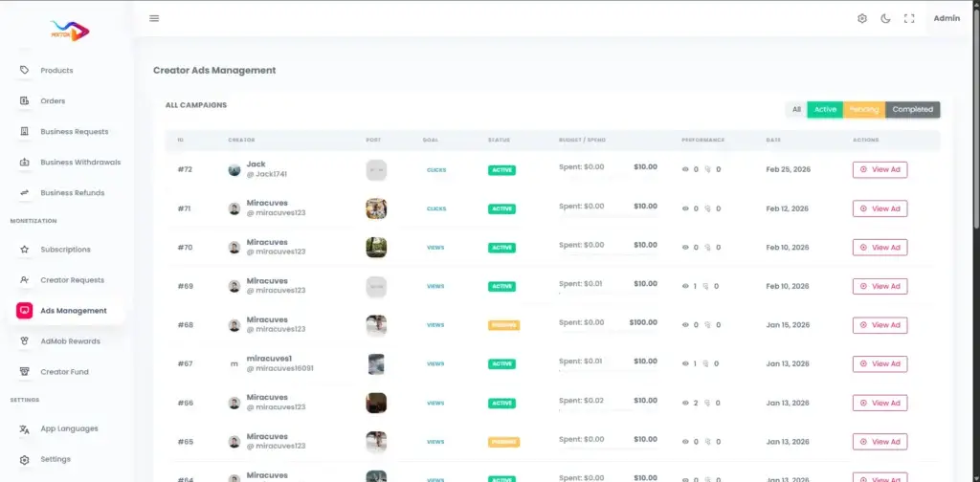Screen dimensions: 980x482
Task: Click the Creator Requests person icon
Action: coord(24,279)
